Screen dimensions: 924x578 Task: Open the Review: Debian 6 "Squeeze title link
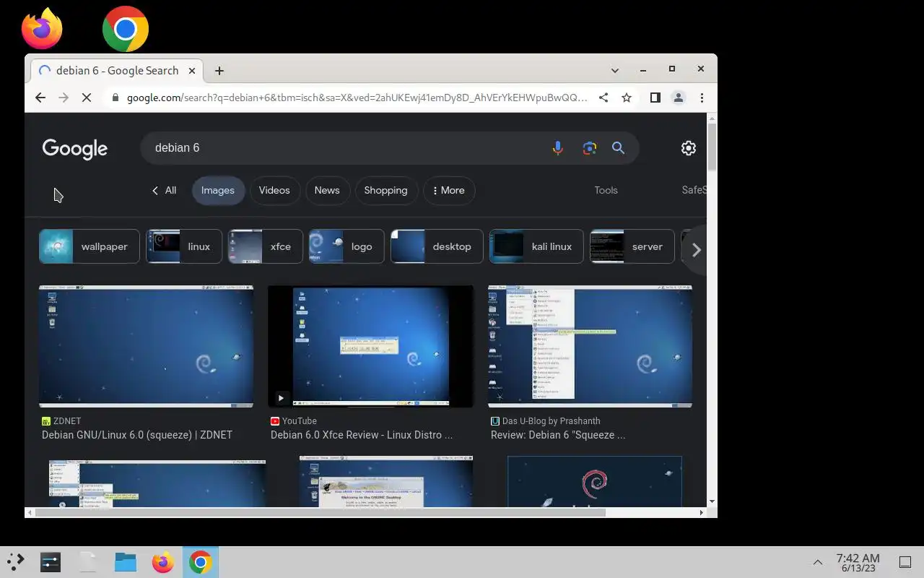558,435
